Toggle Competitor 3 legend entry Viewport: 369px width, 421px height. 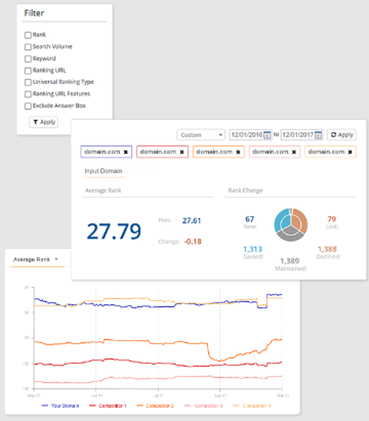click(203, 406)
